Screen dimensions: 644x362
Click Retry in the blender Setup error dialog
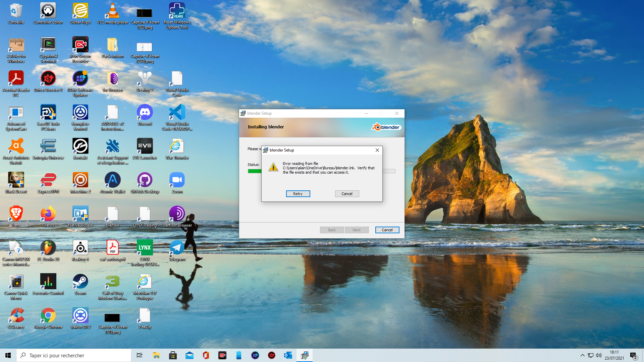pyautogui.click(x=298, y=194)
